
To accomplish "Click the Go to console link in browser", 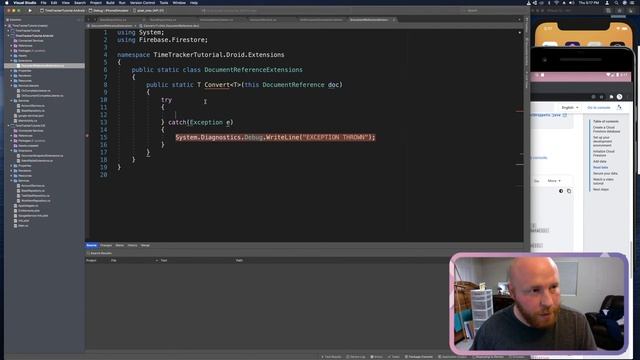I will click(599, 107).
